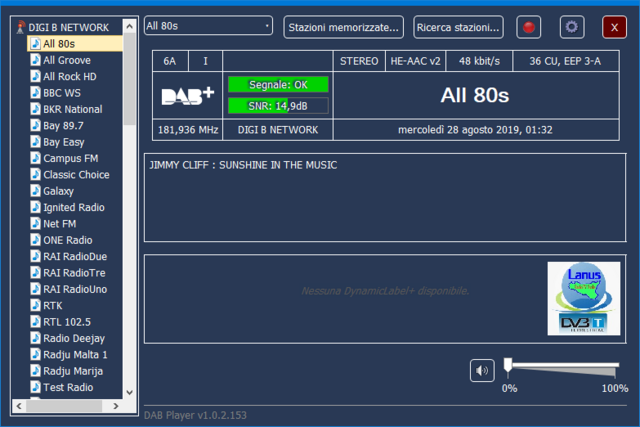
Task: Set volume at the 100% end of slider
Action: point(616,365)
